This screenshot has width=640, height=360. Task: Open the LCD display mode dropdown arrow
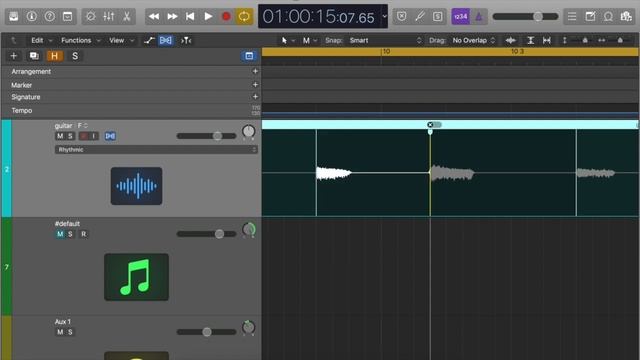(x=384, y=17)
